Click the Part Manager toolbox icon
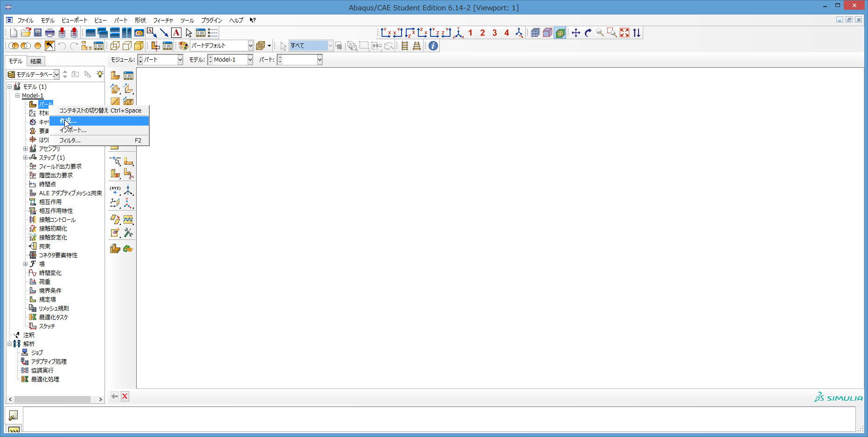Image resolution: width=868 pixels, height=437 pixels. click(x=128, y=75)
